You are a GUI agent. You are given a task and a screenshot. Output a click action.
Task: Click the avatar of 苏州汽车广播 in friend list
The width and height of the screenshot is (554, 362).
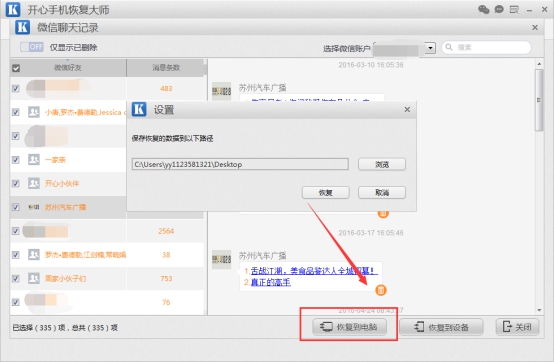(x=34, y=207)
